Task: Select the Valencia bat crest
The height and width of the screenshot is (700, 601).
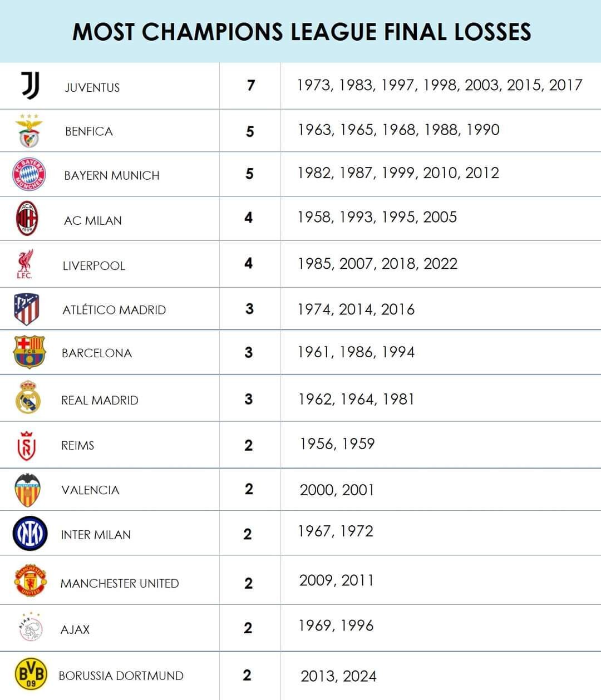Action: coord(27,490)
